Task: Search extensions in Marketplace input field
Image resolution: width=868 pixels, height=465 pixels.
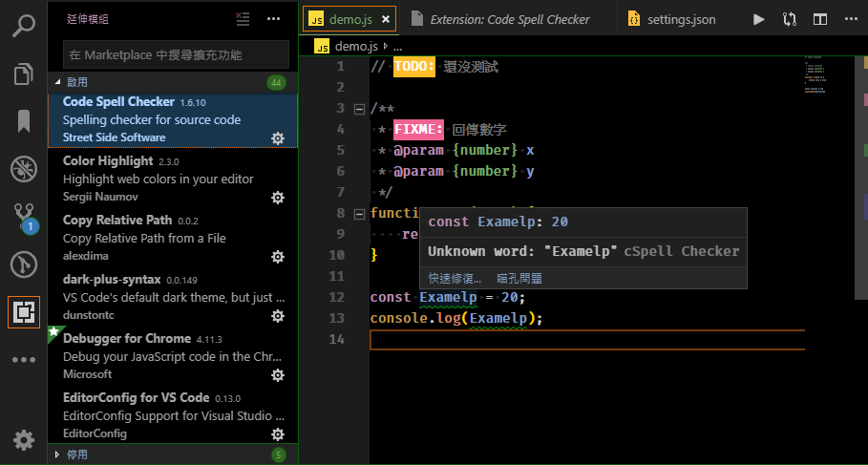Action: tap(176, 54)
